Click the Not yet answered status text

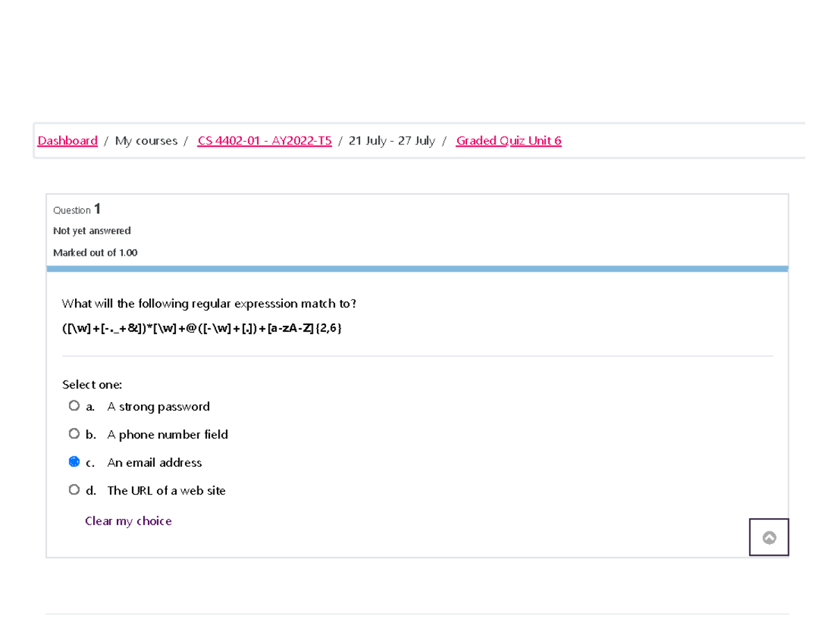(x=92, y=231)
